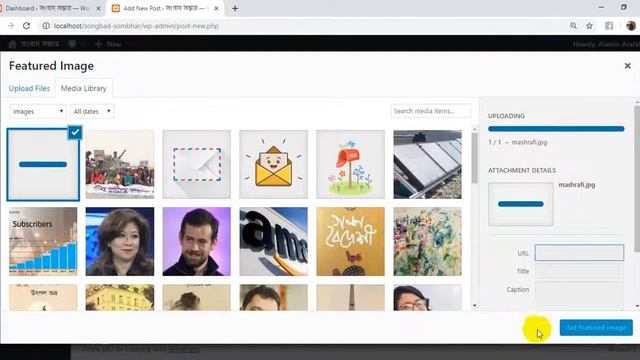
Task: Click the browser forward arrow
Action: click(11, 26)
